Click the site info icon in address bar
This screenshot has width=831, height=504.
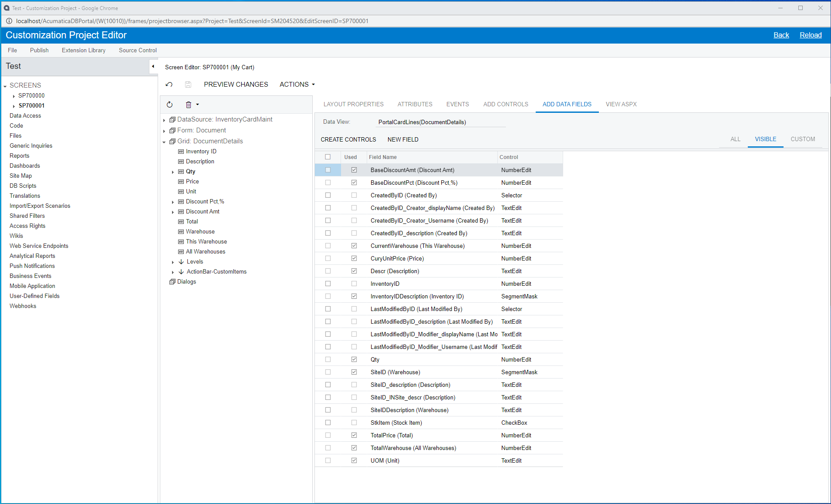pyautogui.click(x=9, y=21)
